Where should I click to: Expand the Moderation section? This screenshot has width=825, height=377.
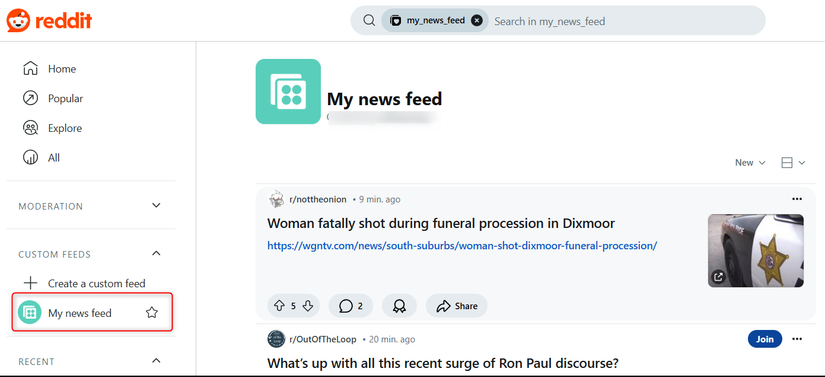pyautogui.click(x=156, y=205)
